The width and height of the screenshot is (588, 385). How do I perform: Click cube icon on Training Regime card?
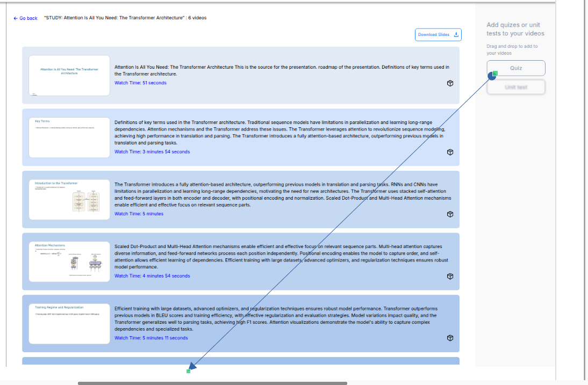[450, 338]
